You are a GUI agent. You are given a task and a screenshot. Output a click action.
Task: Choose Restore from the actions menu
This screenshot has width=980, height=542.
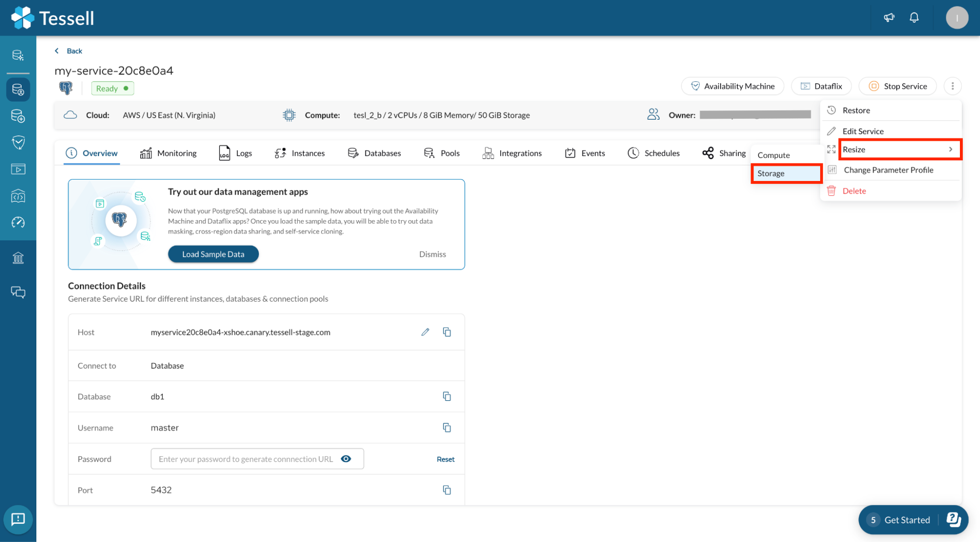point(890,110)
